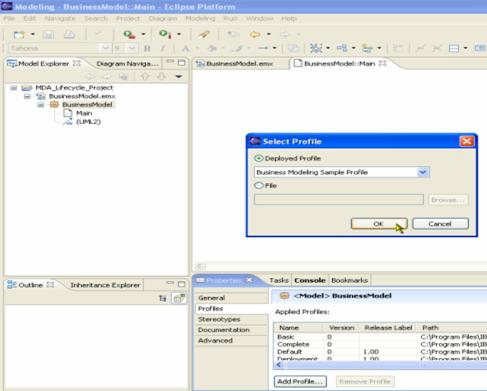The image size is (487, 391).
Task: Click the Font Color icon
Action: click(186, 49)
